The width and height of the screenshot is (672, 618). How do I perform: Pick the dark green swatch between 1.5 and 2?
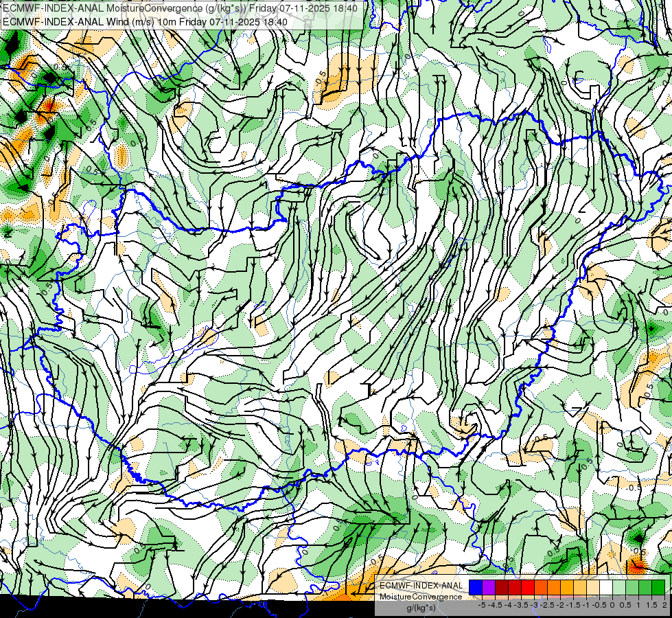[658, 588]
